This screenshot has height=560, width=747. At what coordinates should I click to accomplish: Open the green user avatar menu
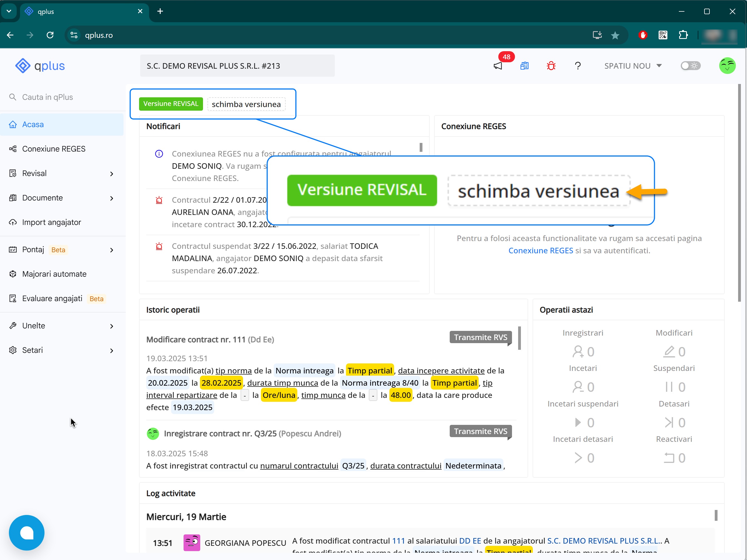pyautogui.click(x=727, y=66)
